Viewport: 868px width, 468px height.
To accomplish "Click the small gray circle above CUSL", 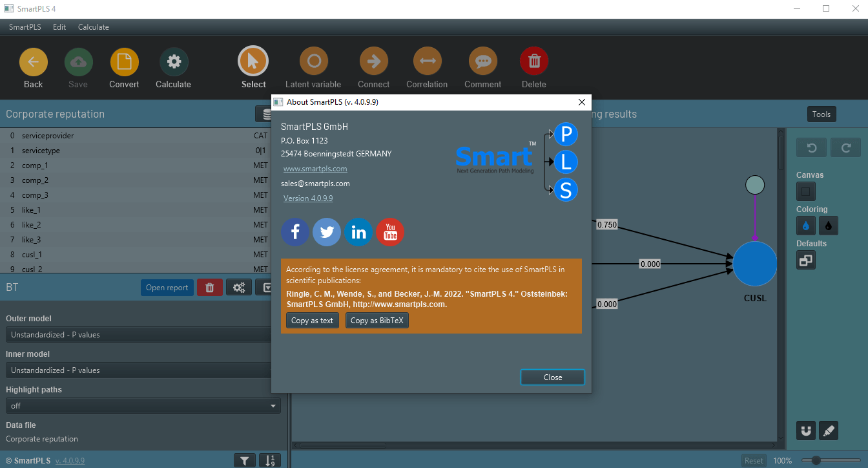I will tap(755, 185).
